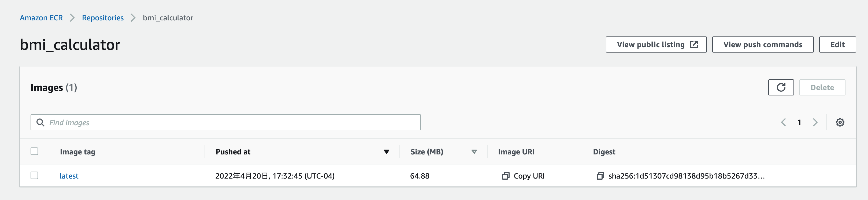Check the select-all images checkbox
The height and width of the screenshot is (200, 868).
[35, 152]
